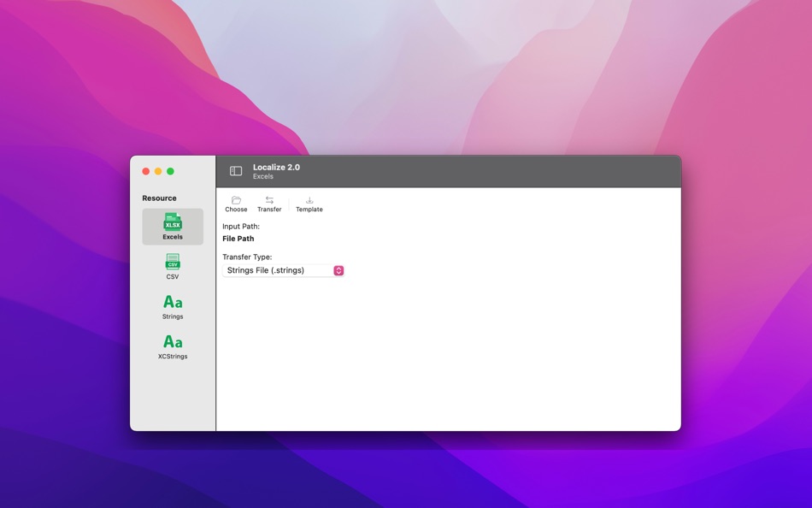The width and height of the screenshot is (812, 508).
Task: Click the Transfer button in the toolbar
Action: 268,204
